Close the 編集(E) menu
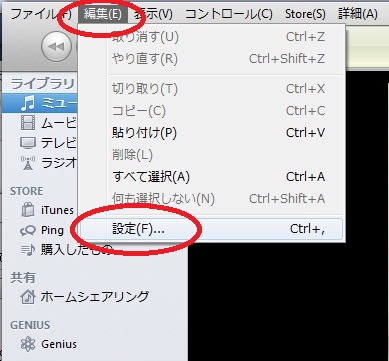This screenshot has width=389, height=361. point(103,14)
